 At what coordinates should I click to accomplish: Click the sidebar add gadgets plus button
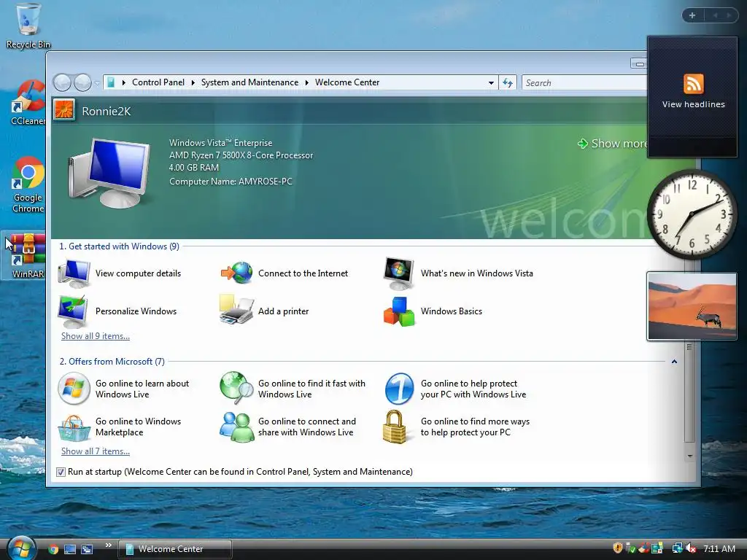(x=692, y=15)
